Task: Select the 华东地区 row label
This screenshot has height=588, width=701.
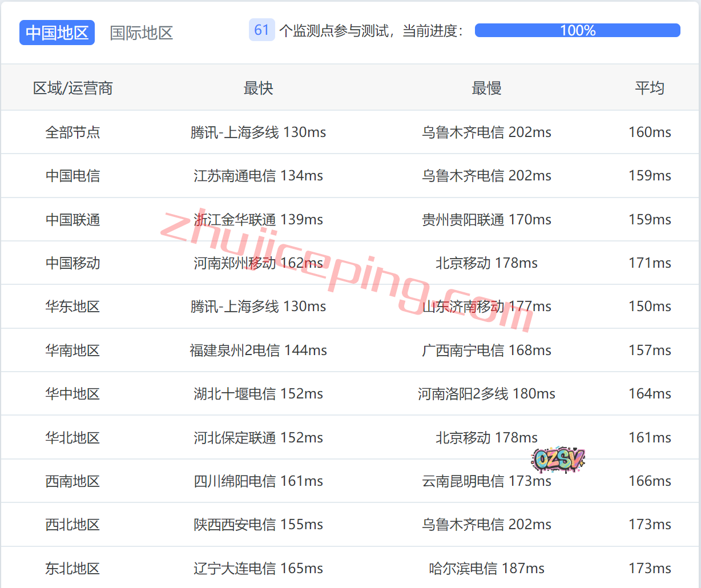Action: pos(72,307)
